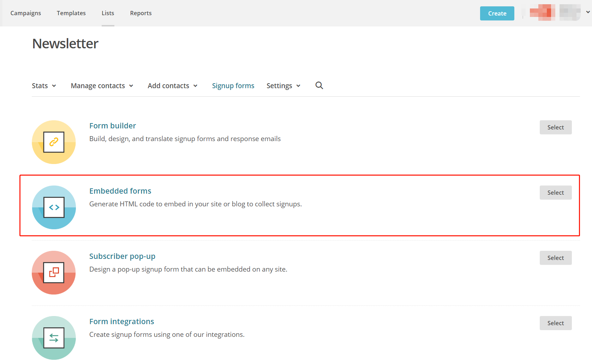Viewport: 592px width, 364px height.
Task: Click the Subscriber pop-up overlapping-squares icon
Action: 54,273
